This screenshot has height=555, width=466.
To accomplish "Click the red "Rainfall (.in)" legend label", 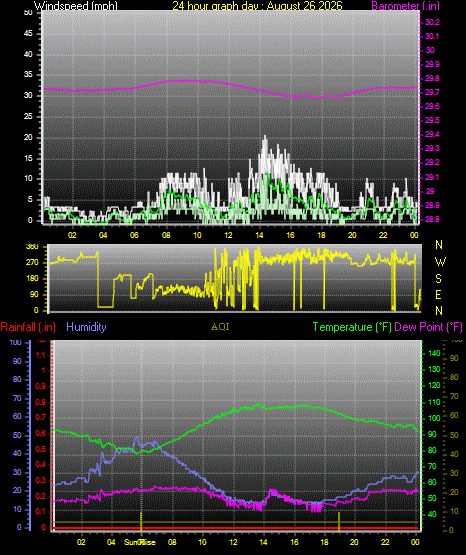I will (28, 327).
